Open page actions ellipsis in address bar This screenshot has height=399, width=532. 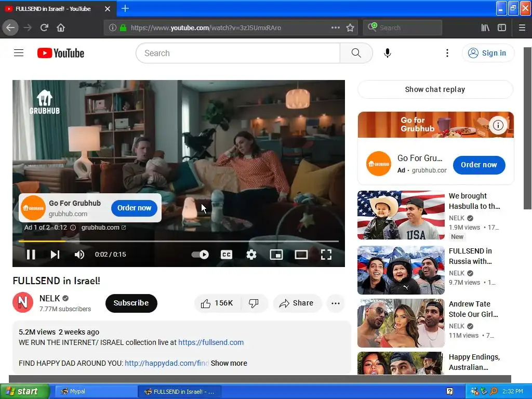(x=335, y=28)
